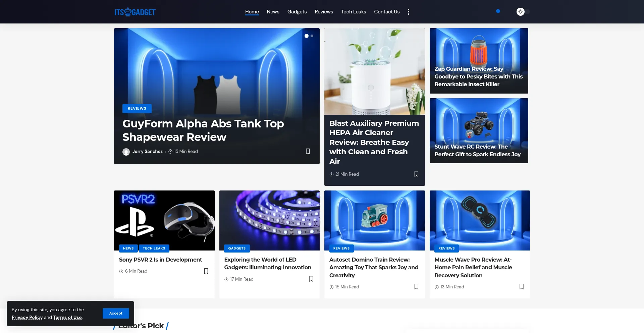The image size is (644, 333).
Task: Accept the cookie consent notice
Action: coord(116,313)
